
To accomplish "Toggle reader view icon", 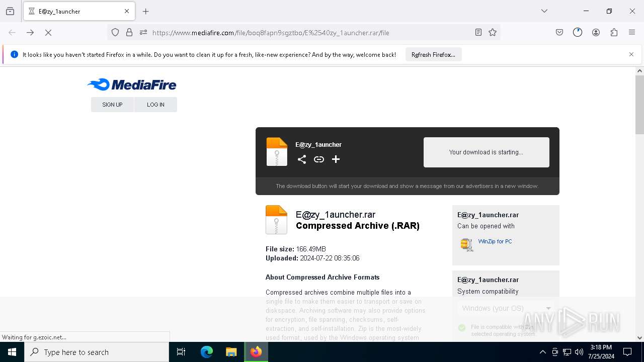I will point(478,32).
